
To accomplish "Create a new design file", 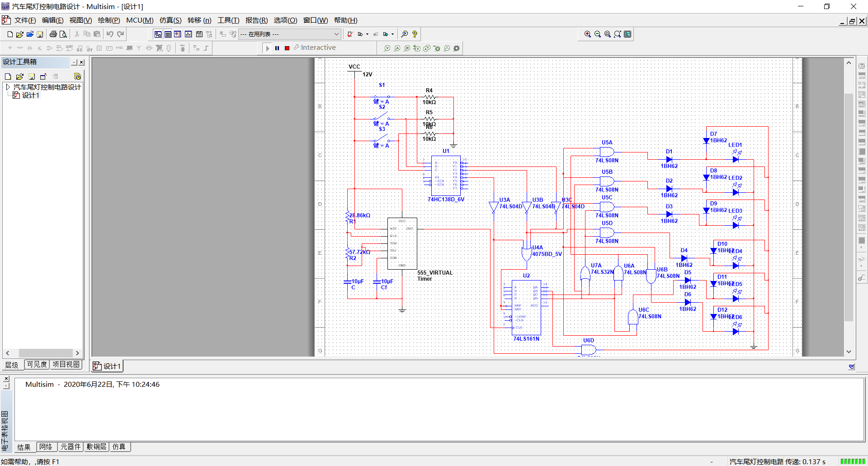I will point(10,34).
